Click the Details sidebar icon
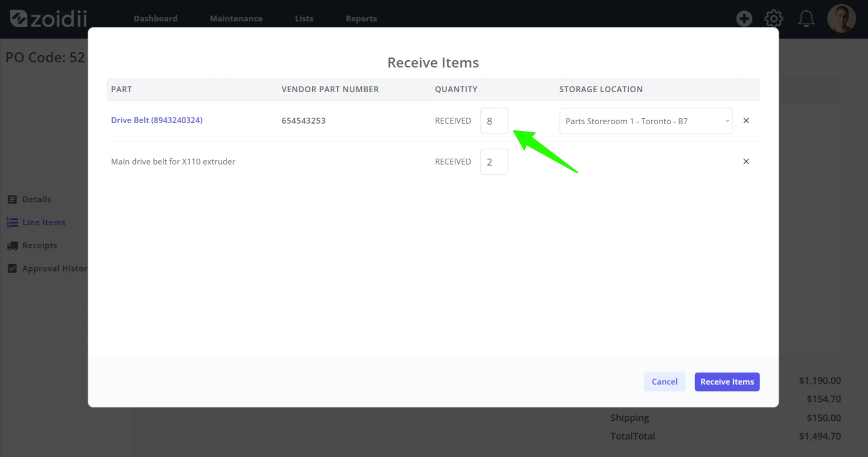 [x=13, y=200]
